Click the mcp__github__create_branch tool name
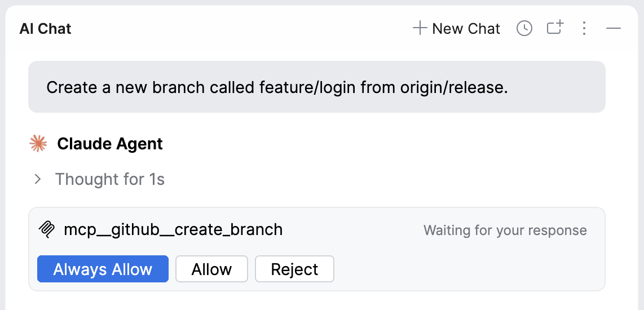 (173, 229)
